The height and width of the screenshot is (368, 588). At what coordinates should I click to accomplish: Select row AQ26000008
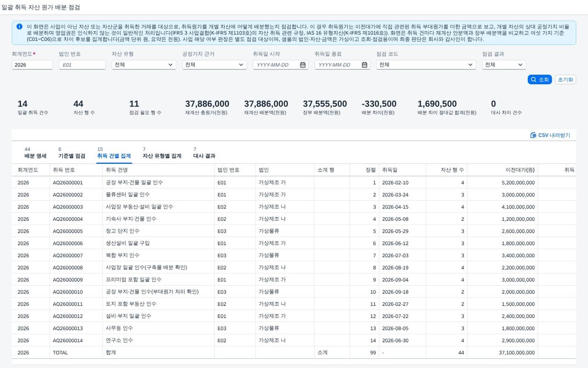click(x=294, y=267)
